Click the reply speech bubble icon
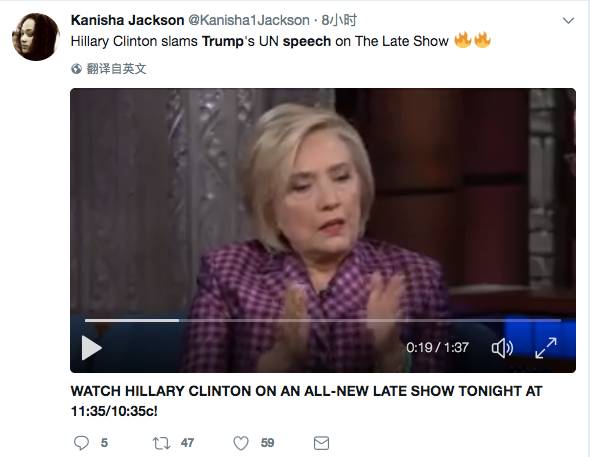 point(81,443)
